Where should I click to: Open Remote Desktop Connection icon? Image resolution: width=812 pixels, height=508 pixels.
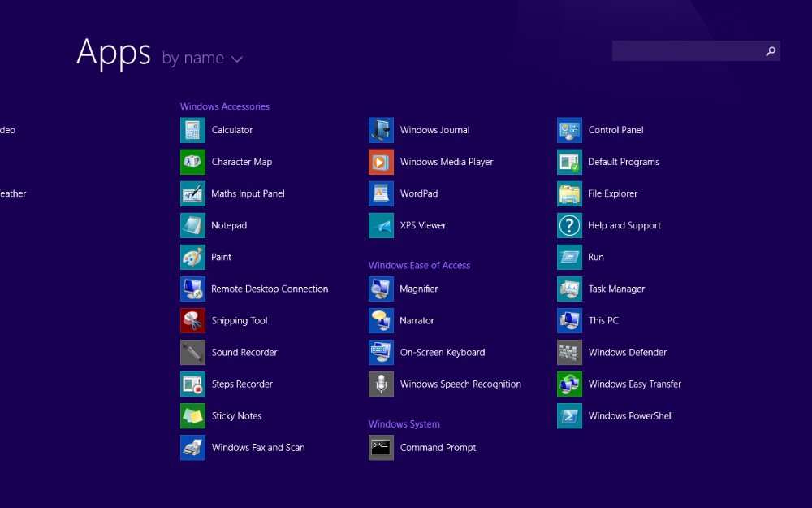[192, 289]
